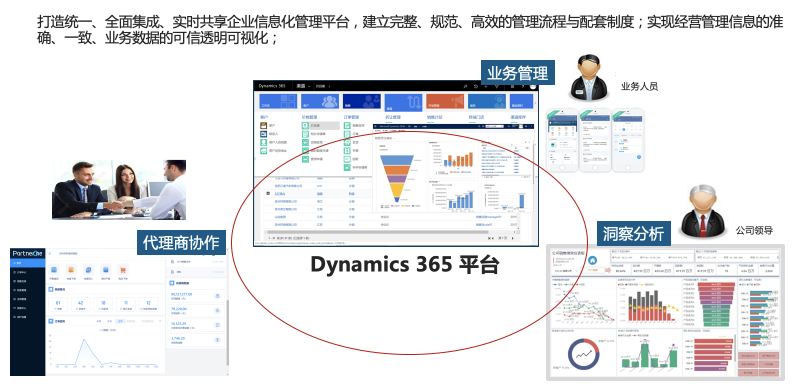
Task: Click the 订单管理 sitemap group heading
Action: click(351, 117)
